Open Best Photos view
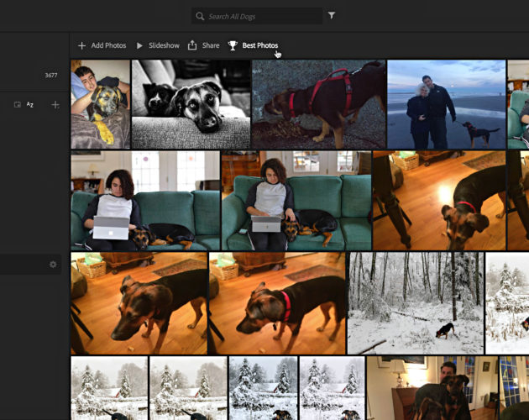The width and height of the screenshot is (529, 420). tap(260, 45)
